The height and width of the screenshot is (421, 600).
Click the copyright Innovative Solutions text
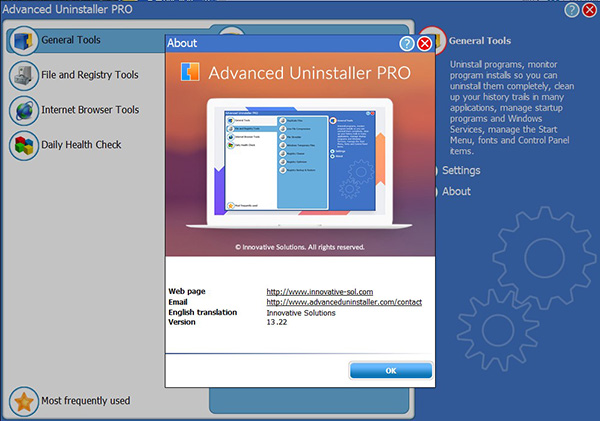tap(300, 247)
